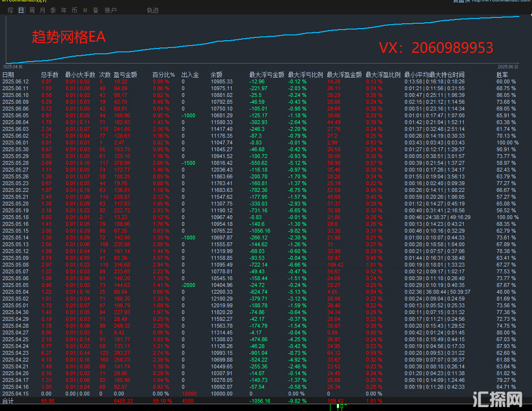Click the 次数 column header
Image resolution: width=532 pixels, height=411 pixels.
[x=105, y=75]
